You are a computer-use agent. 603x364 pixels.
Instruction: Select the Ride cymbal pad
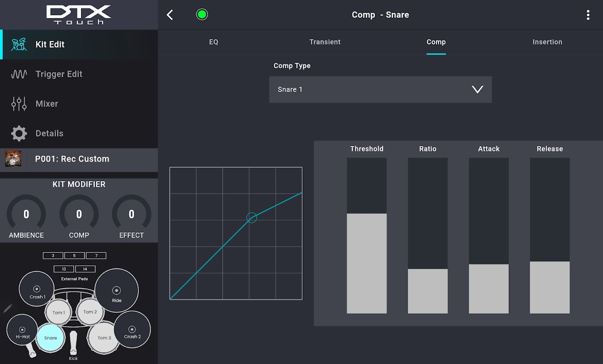click(117, 290)
